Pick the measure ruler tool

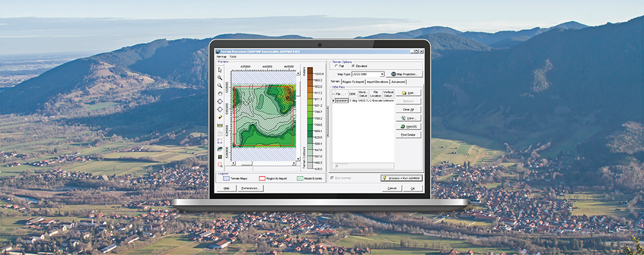click(x=220, y=125)
